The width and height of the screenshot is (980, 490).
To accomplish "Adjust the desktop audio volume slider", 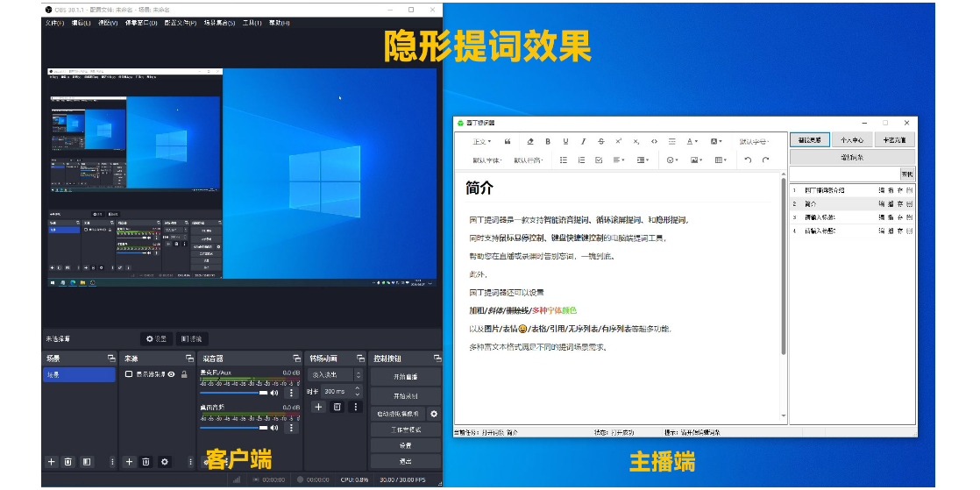I will tap(237, 428).
